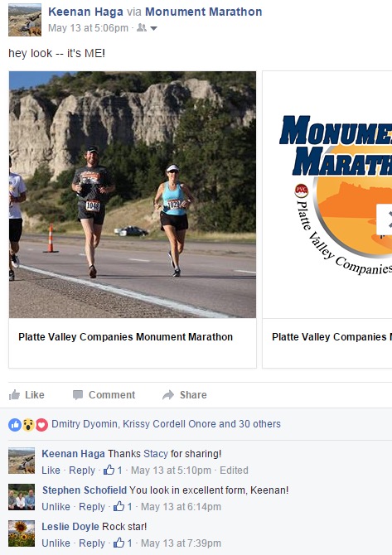
Task: Click the Comment speech bubble icon
Action: [78, 395]
